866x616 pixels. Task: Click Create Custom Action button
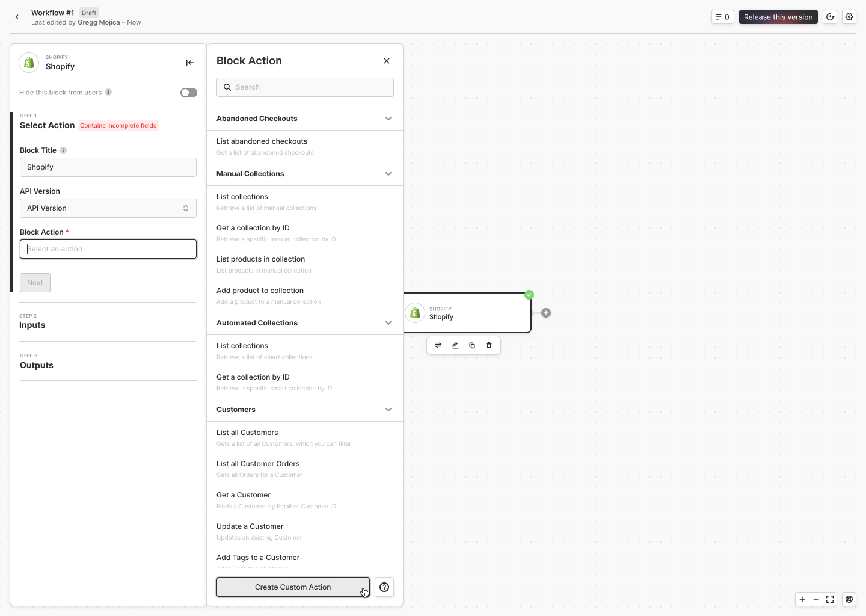293,587
